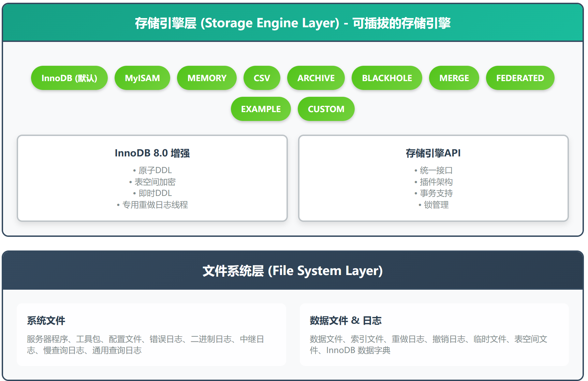Click the FEDERATED engine badge

(520, 78)
